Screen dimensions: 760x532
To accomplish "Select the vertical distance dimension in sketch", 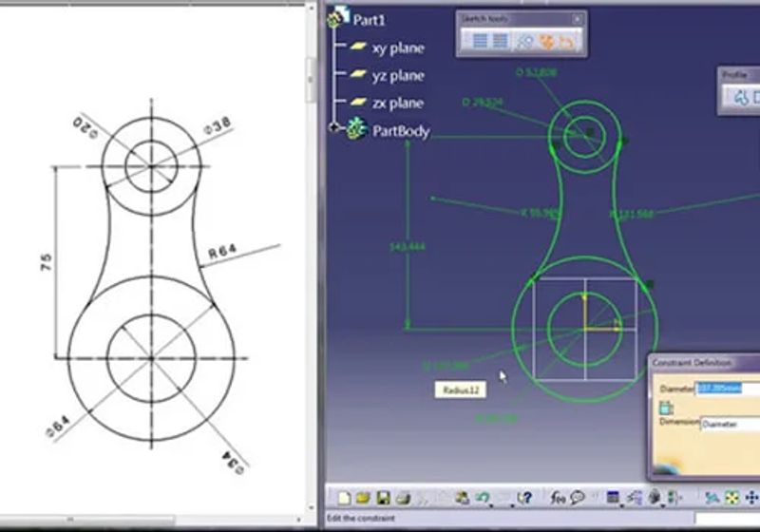I will coord(408,247).
